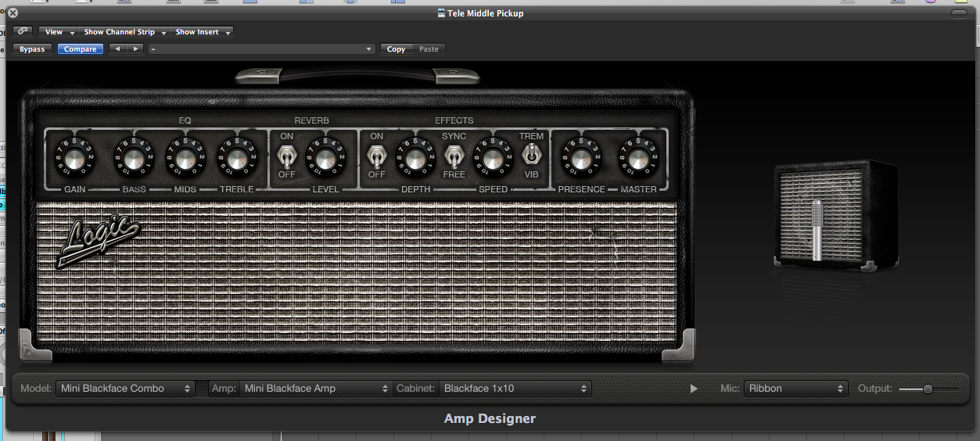980x441 pixels.
Task: Click the Paste button
Action: pyautogui.click(x=429, y=48)
